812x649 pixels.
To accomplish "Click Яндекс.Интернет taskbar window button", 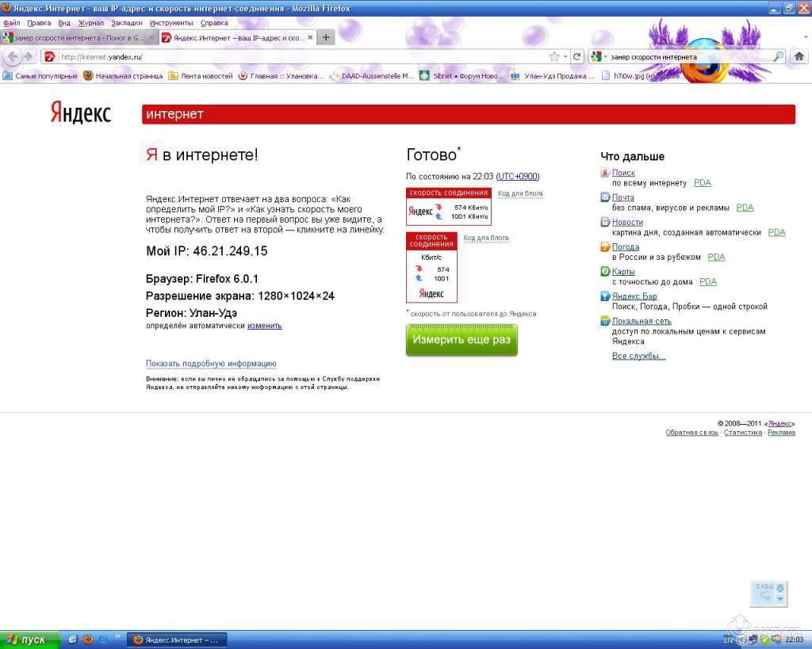I will point(177,640).
